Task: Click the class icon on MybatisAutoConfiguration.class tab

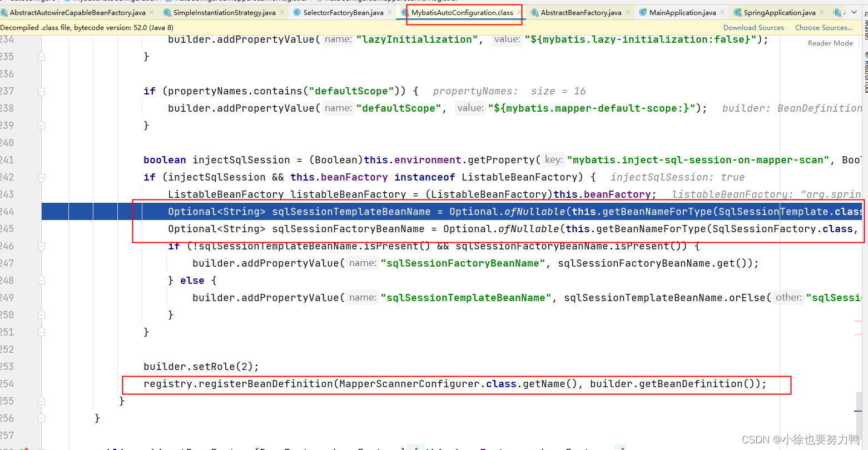Action: click(405, 12)
